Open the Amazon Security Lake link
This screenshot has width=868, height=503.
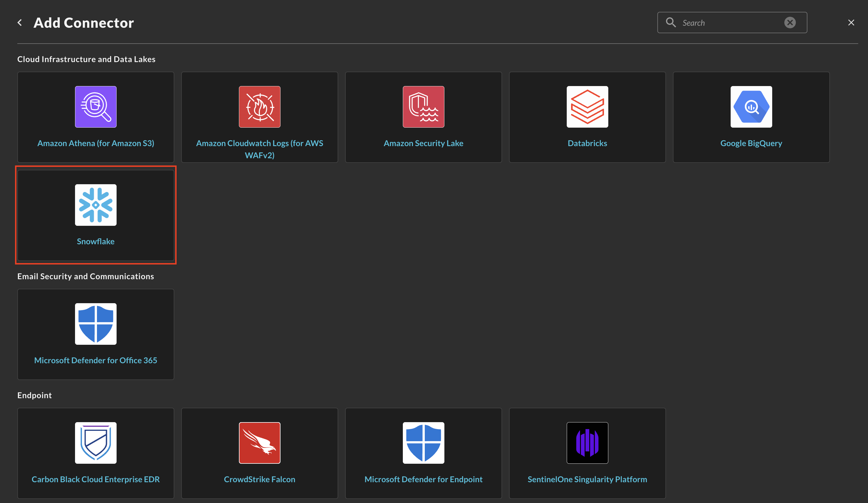(424, 144)
